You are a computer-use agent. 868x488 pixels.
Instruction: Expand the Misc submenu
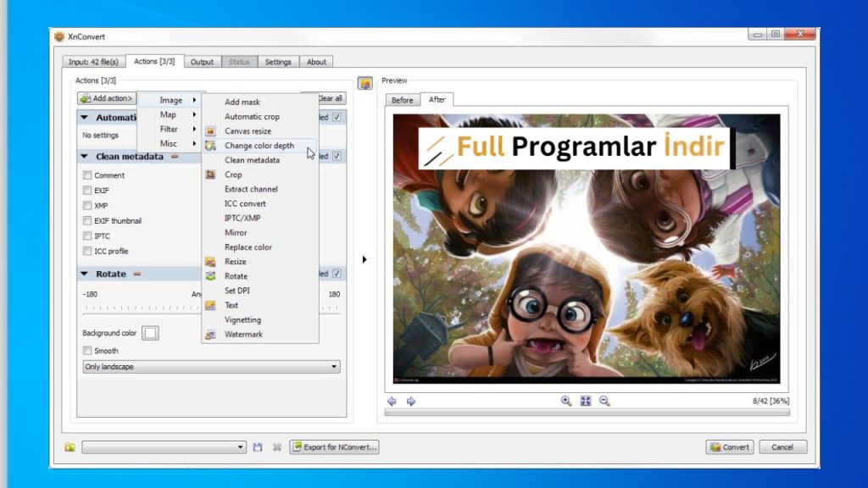[x=170, y=143]
